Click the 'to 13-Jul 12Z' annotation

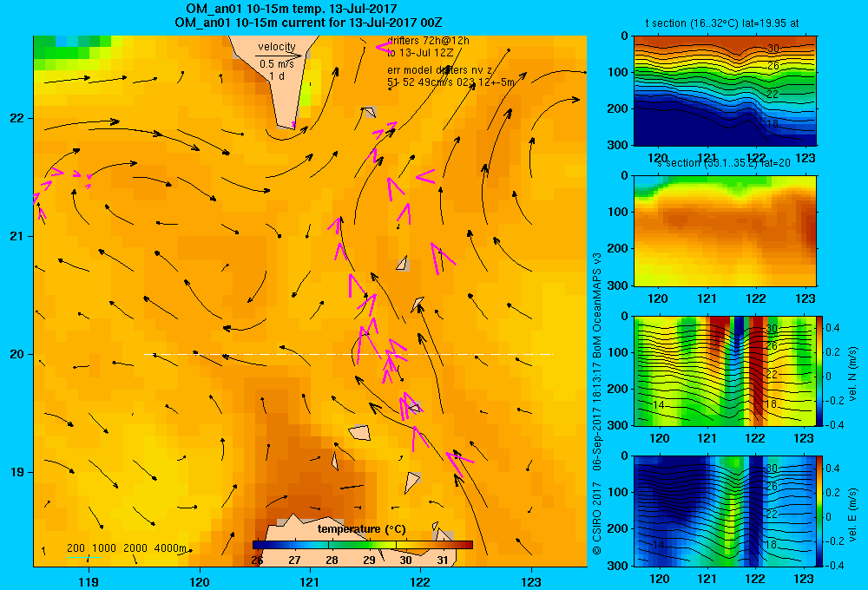420,53
